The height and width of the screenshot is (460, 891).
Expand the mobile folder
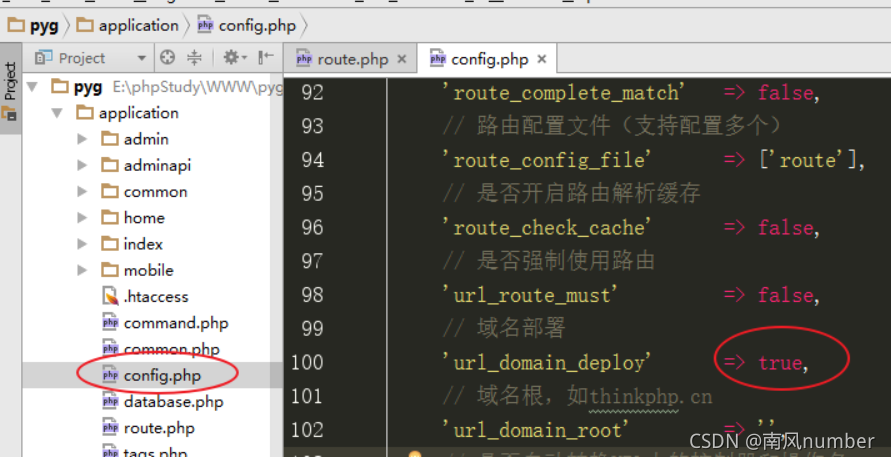click(x=82, y=270)
